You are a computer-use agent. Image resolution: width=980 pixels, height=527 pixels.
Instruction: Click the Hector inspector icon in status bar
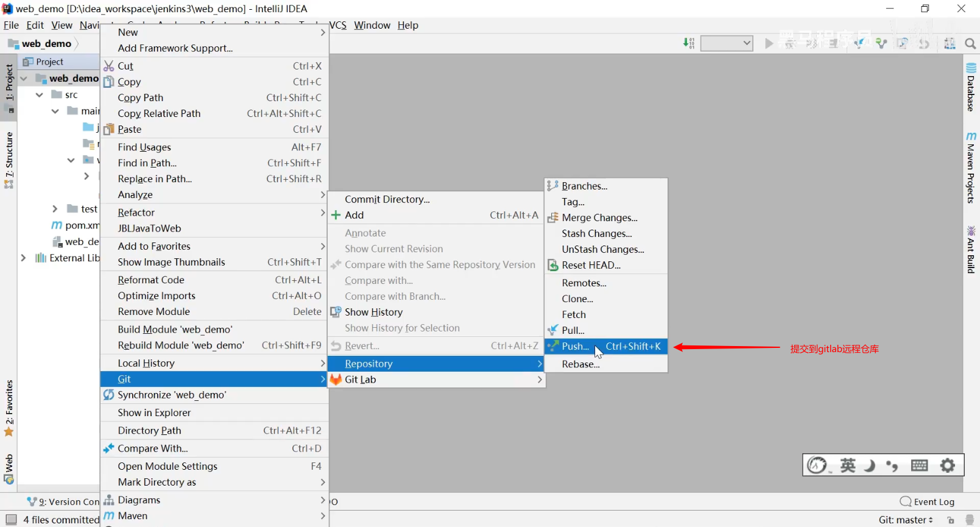coord(970,520)
